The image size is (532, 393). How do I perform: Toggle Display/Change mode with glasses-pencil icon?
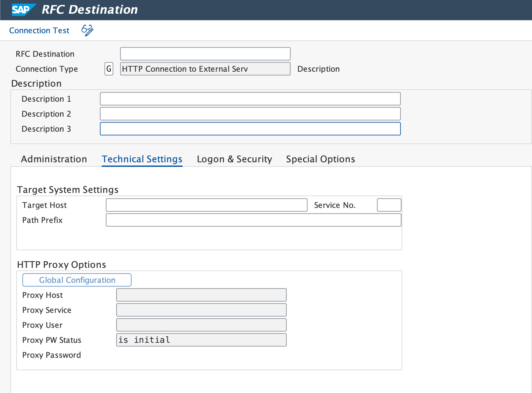[x=87, y=30]
